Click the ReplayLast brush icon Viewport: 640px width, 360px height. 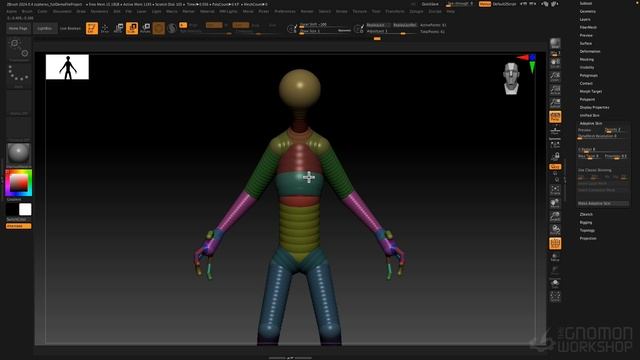point(358,29)
